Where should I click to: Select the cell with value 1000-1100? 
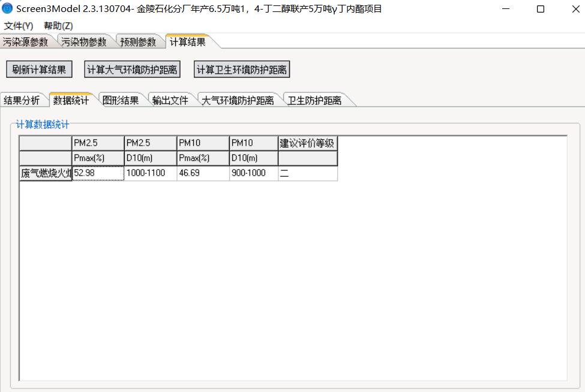151,173
